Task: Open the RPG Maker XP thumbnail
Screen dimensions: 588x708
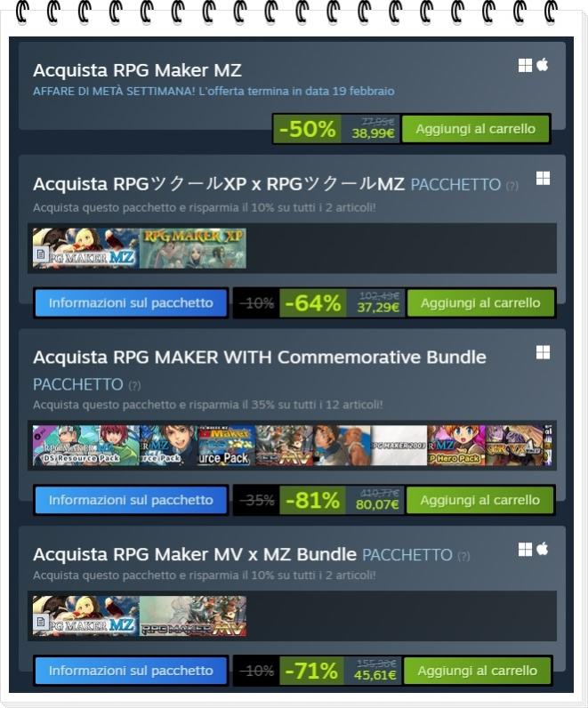Action: coord(193,248)
